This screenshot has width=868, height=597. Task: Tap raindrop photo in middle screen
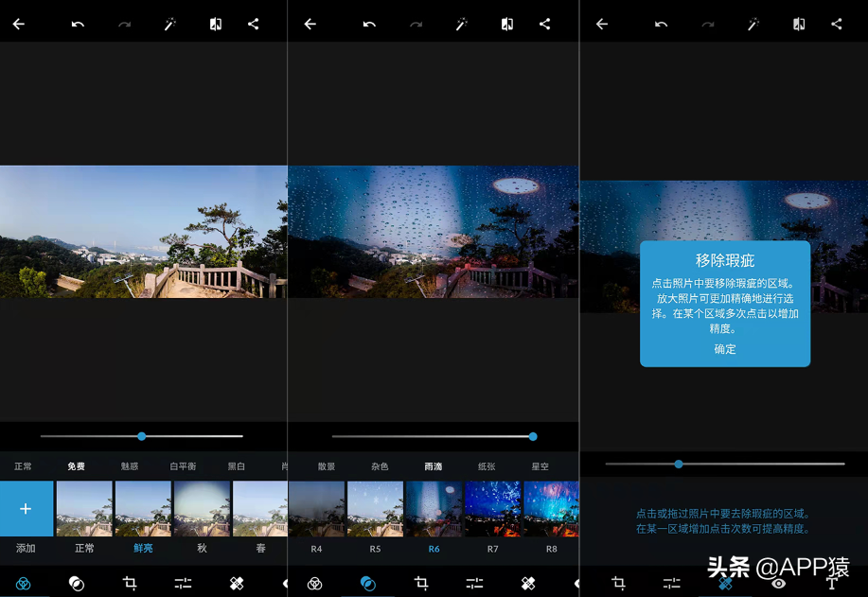pos(434,232)
